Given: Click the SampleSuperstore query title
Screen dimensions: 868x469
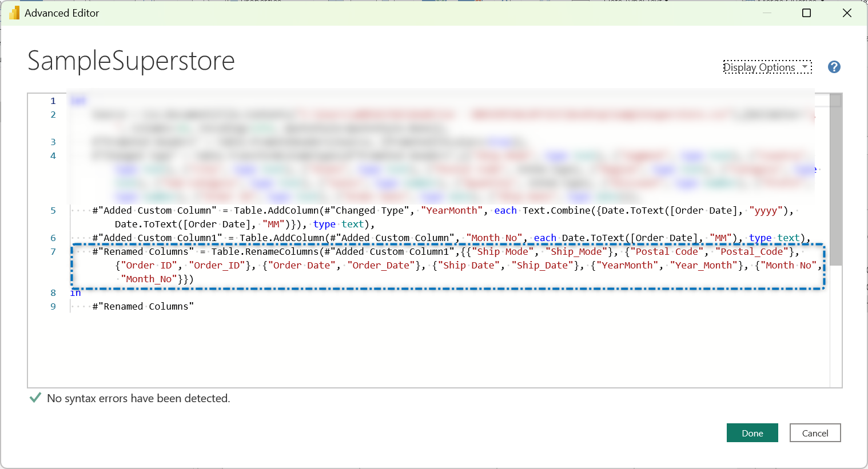Looking at the screenshot, I should tap(131, 61).
